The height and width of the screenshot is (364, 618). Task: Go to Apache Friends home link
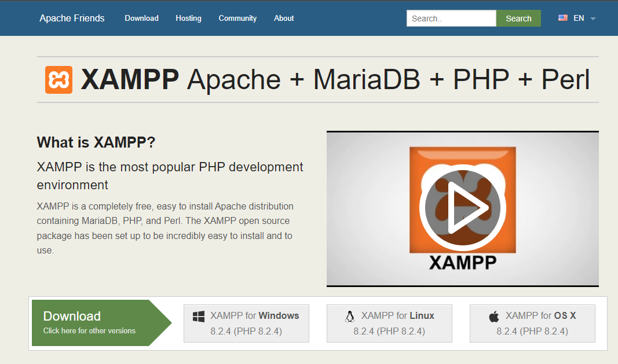click(x=72, y=18)
